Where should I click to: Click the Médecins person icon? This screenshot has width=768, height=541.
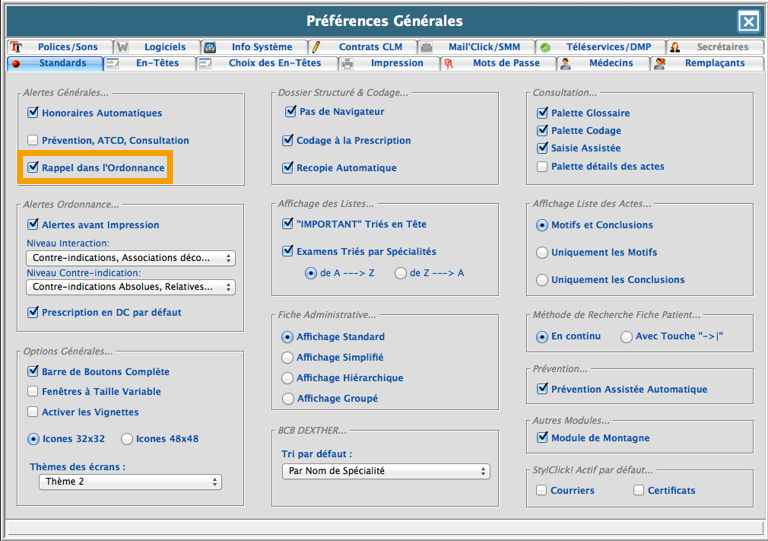coord(566,63)
